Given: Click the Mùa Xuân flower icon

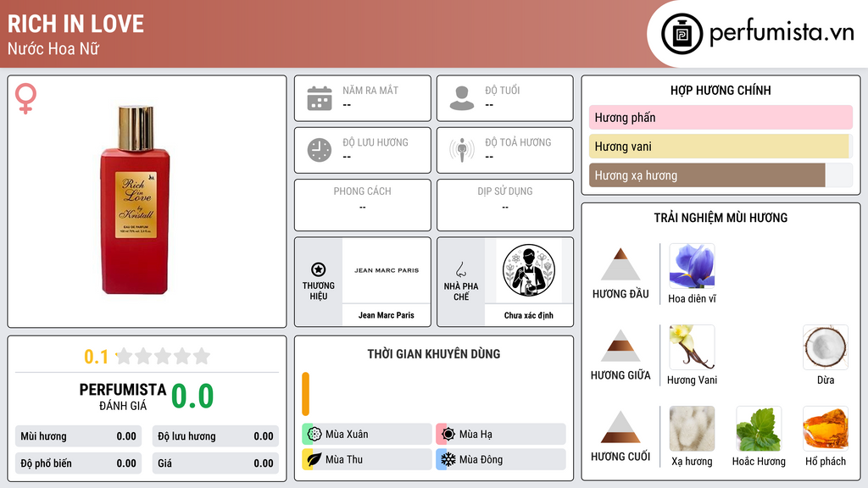Looking at the screenshot, I should click(314, 434).
